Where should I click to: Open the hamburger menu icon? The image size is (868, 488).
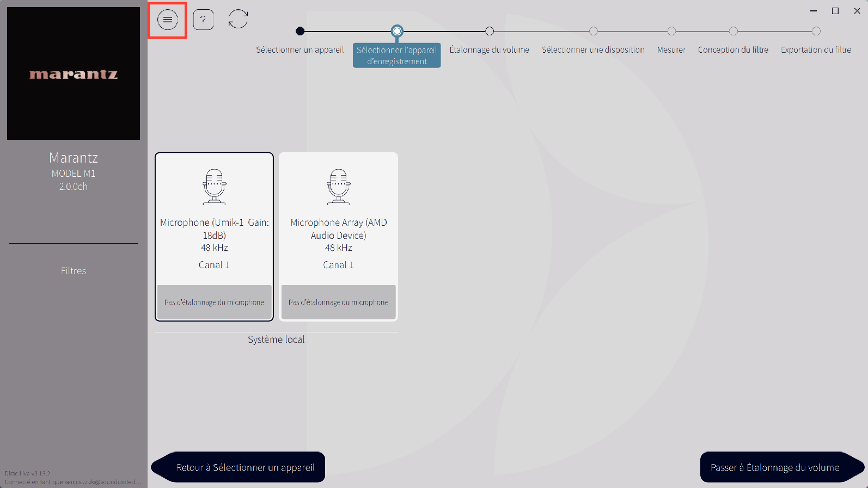click(x=167, y=20)
